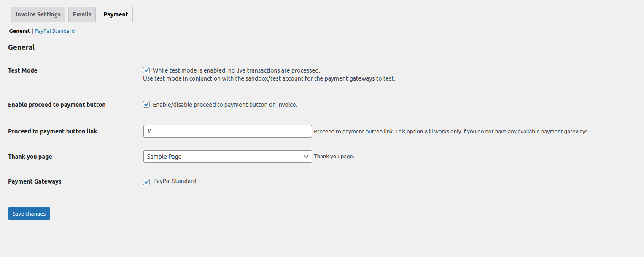This screenshot has height=257, width=644.
Task: Choose a different Thank you page option
Action: [227, 156]
